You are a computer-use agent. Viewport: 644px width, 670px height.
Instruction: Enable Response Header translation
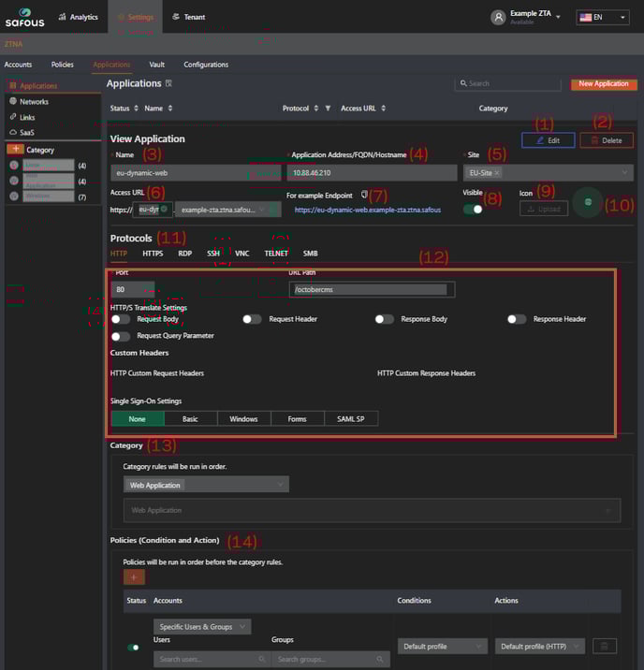tap(517, 319)
